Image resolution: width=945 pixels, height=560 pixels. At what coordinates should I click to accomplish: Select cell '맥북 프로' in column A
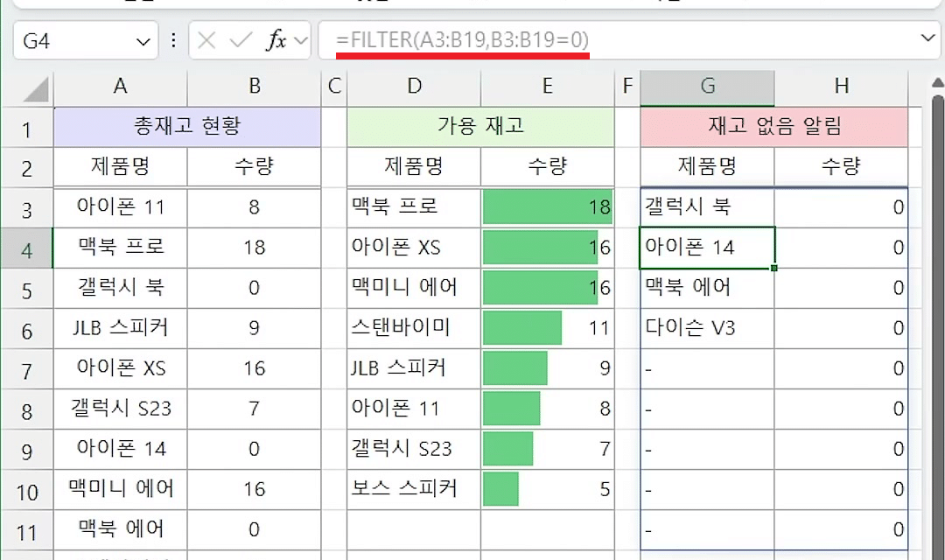(121, 248)
